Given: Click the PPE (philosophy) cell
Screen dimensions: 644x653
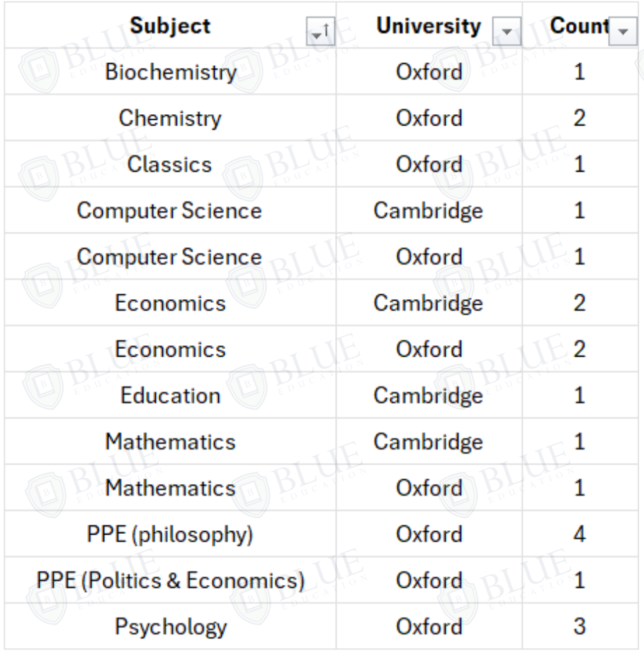Looking at the screenshot, I should [x=170, y=535].
